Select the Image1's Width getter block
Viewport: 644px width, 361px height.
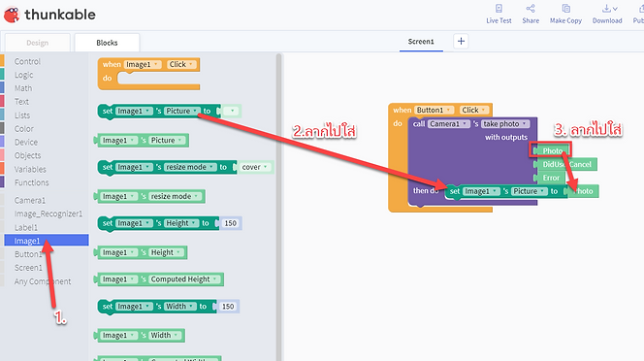click(140, 335)
